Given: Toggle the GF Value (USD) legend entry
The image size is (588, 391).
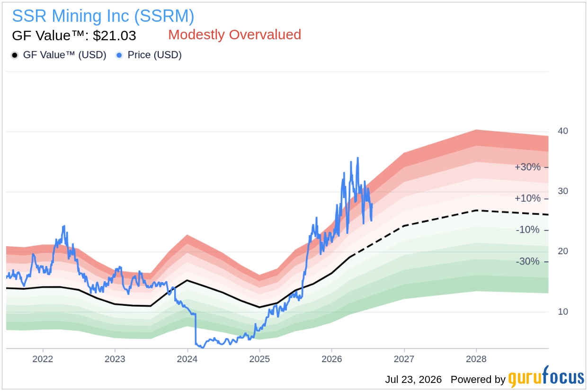Looking at the screenshot, I should click(x=59, y=55).
